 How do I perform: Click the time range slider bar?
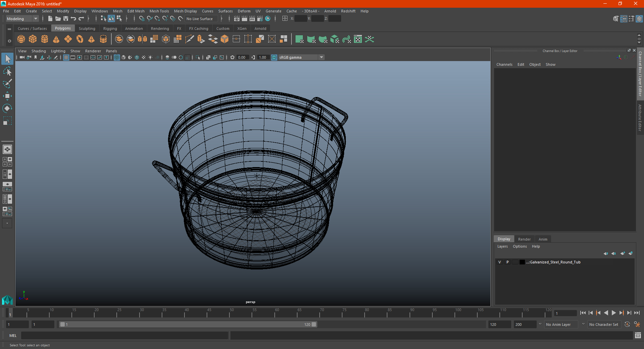(x=188, y=325)
